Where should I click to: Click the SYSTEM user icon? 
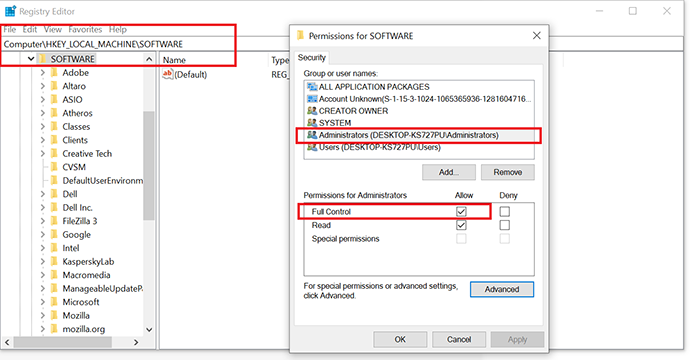312,123
